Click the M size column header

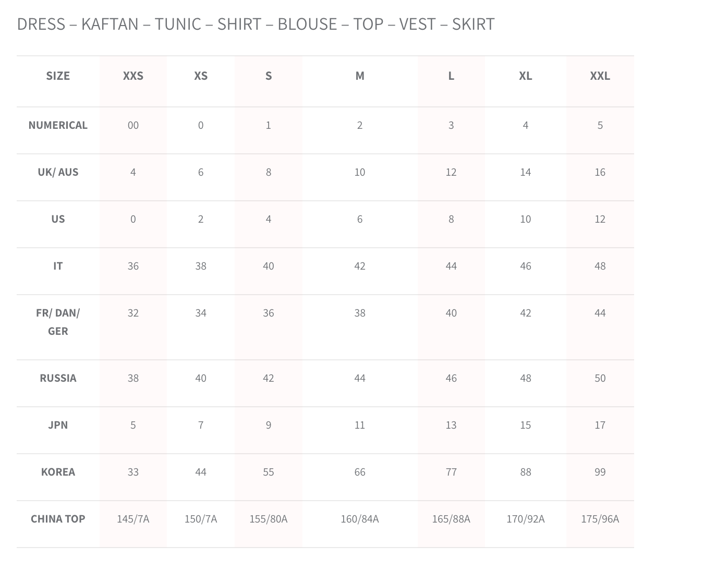[x=360, y=76]
